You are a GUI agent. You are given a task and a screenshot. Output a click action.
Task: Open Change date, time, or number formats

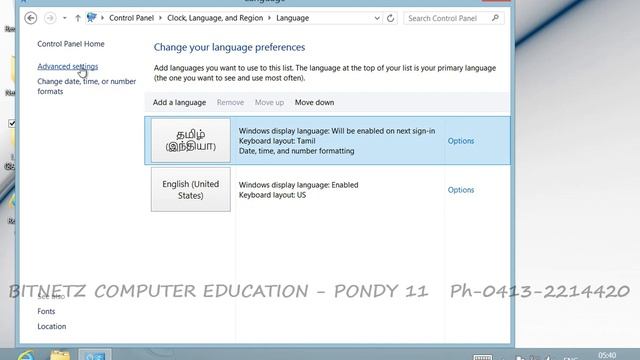(x=87, y=87)
